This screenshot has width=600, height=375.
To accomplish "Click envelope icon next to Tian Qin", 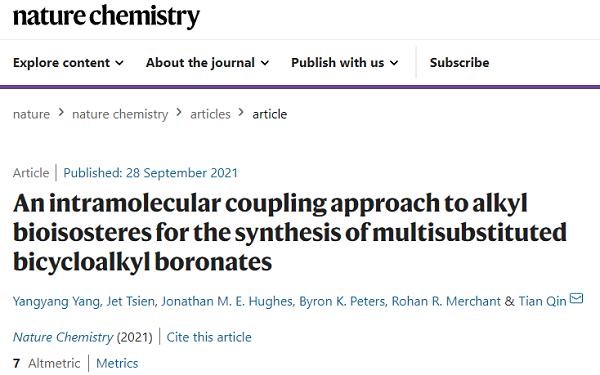I will pyautogui.click(x=576, y=298).
